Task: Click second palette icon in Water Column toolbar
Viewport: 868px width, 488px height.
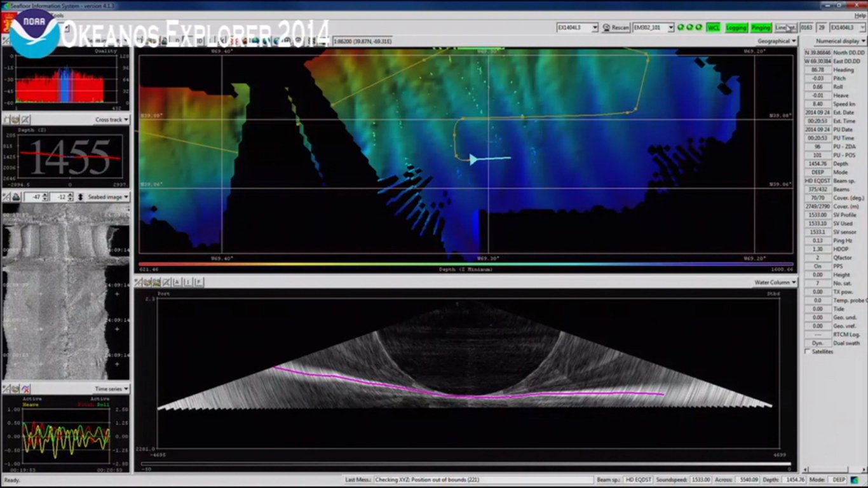Action: 147,282
